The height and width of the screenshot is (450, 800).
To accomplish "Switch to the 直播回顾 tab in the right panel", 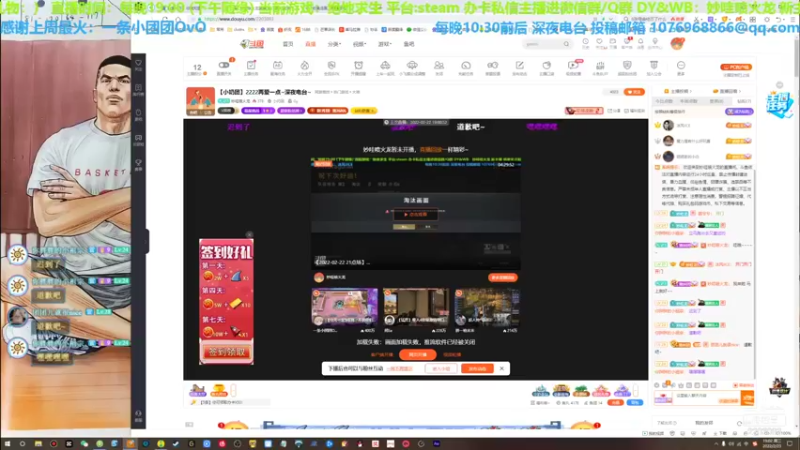I will pos(727,91).
